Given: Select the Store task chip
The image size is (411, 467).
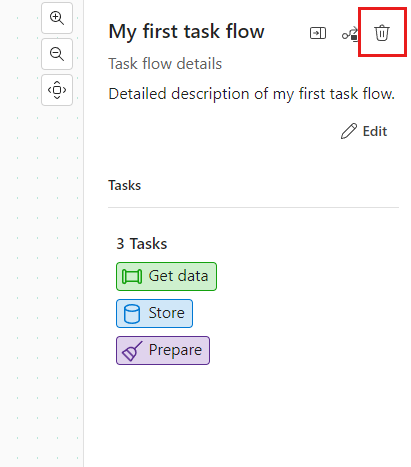Looking at the screenshot, I should tap(154, 313).
